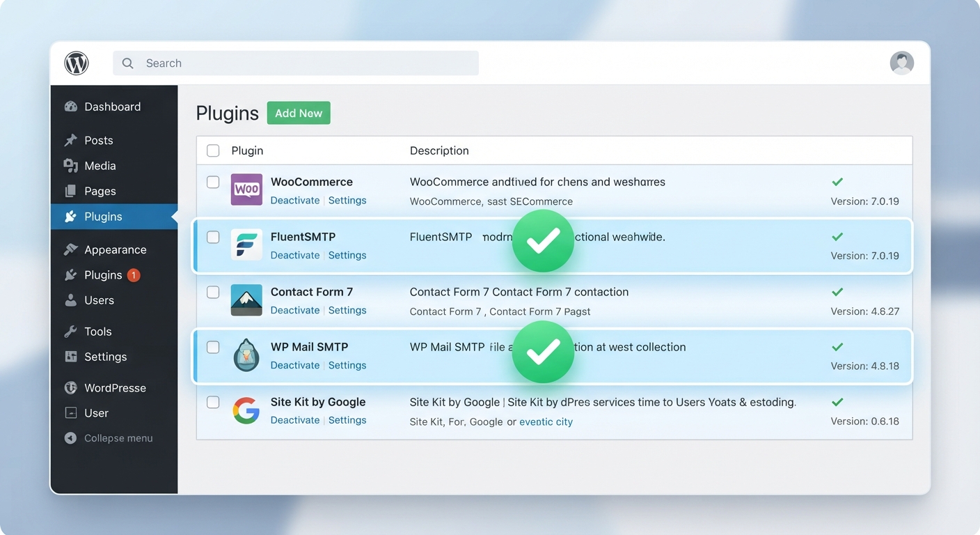Open Appearance in the sidebar menu

click(114, 249)
